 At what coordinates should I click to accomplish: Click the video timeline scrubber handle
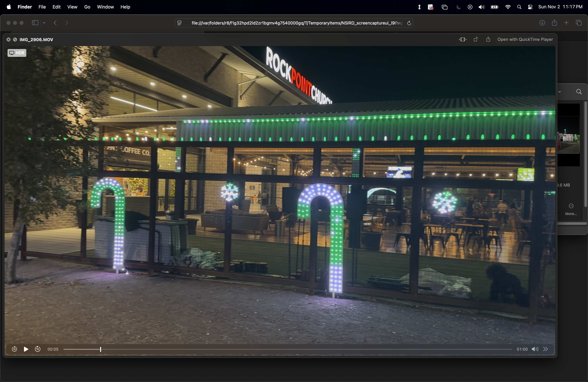point(101,349)
